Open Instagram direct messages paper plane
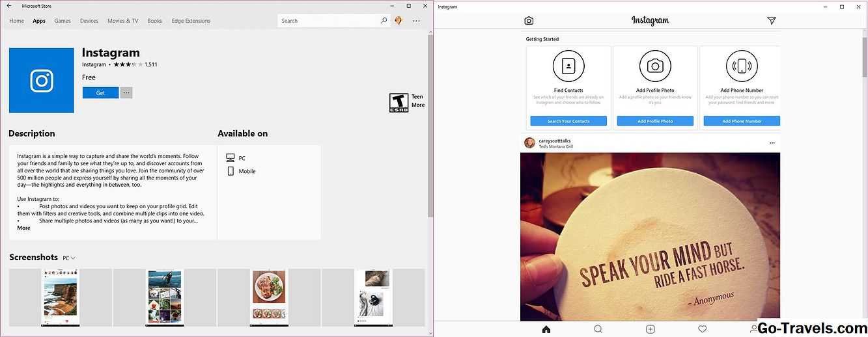 pos(772,21)
